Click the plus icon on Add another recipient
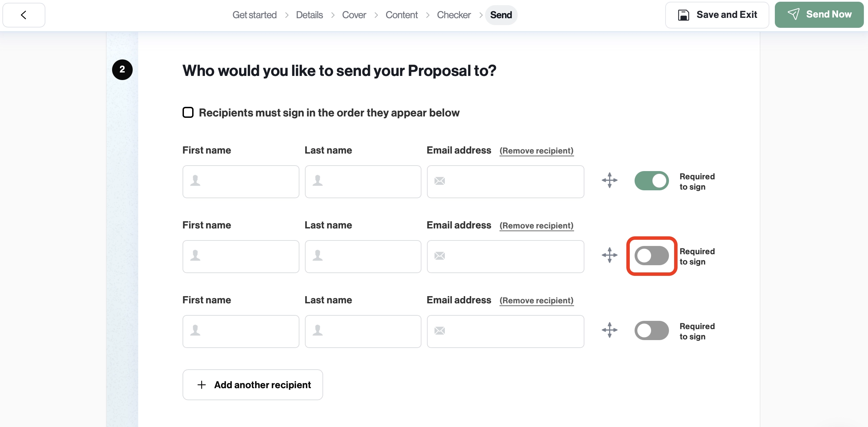Screen dimensions: 868x427 tap(201, 385)
